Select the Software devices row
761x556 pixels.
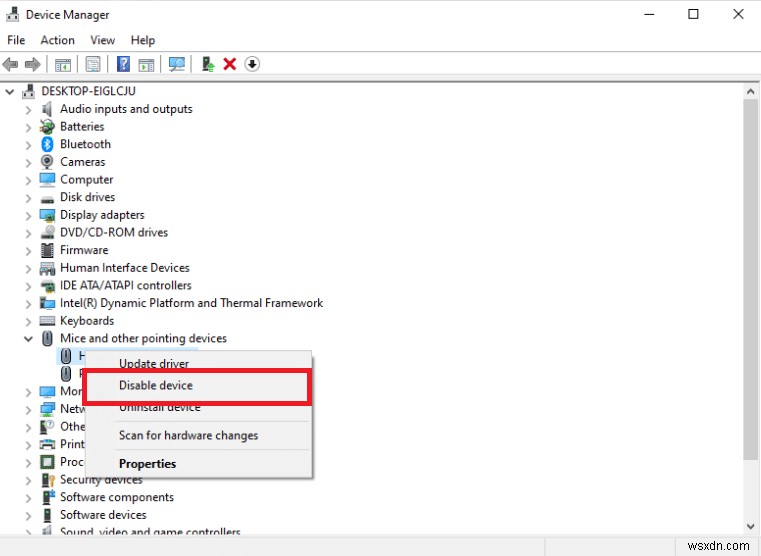click(103, 515)
